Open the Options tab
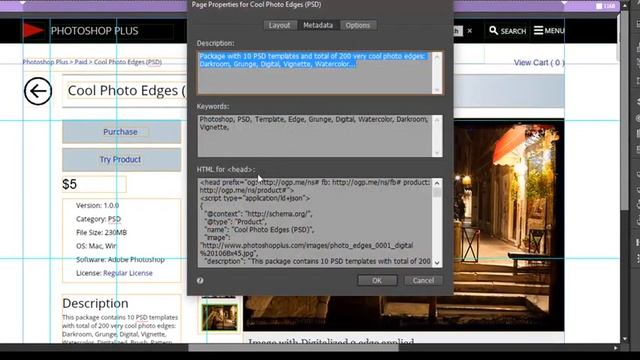 tap(358, 25)
